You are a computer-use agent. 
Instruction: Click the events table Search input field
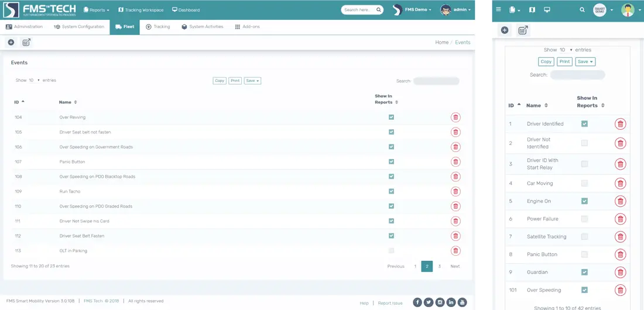pyautogui.click(x=436, y=81)
